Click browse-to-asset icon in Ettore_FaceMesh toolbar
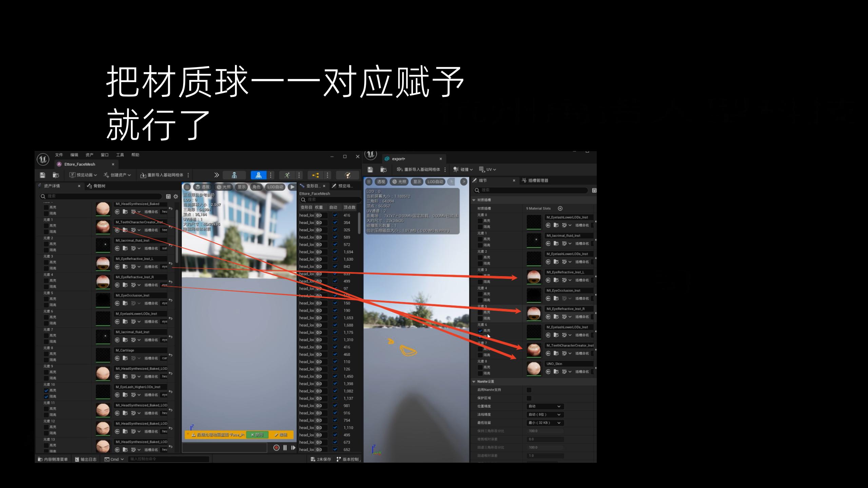The height and width of the screenshot is (488, 868). pos(56,175)
